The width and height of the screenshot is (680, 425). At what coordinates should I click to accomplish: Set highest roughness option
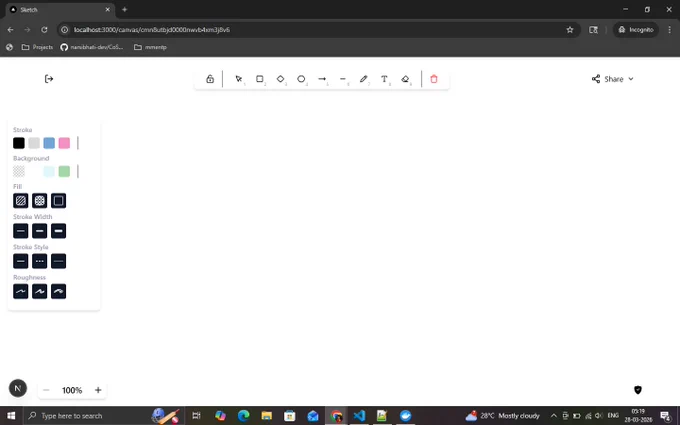pos(59,291)
